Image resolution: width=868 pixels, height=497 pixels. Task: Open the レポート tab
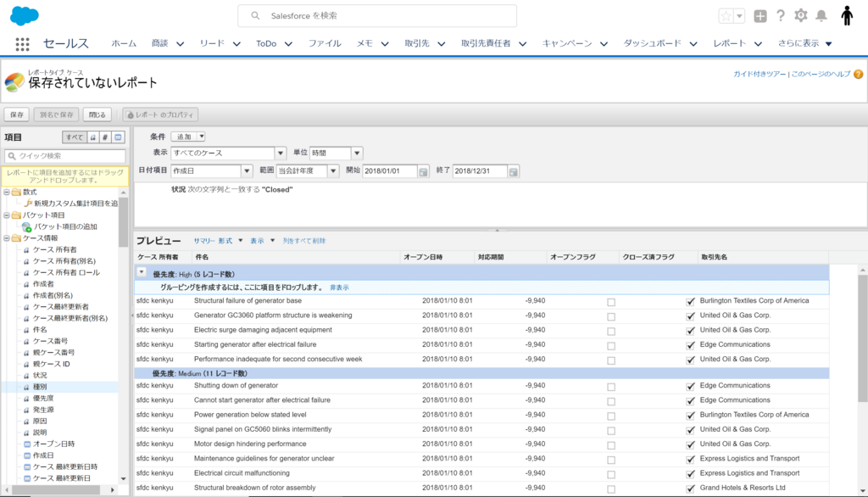[x=730, y=43]
